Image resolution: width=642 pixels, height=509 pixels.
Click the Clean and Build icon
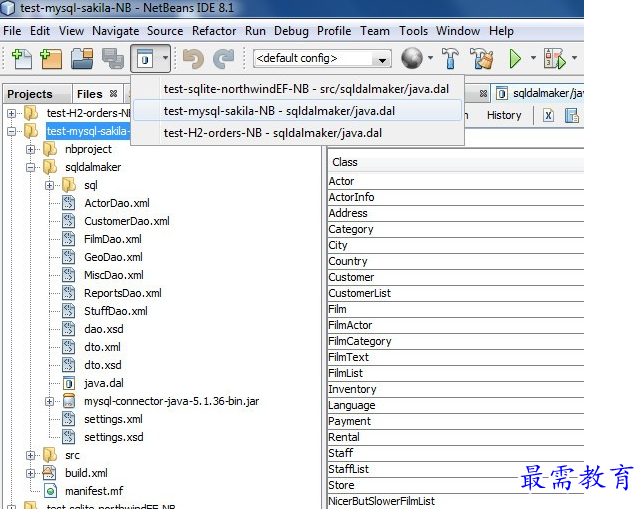(x=482, y=58)
